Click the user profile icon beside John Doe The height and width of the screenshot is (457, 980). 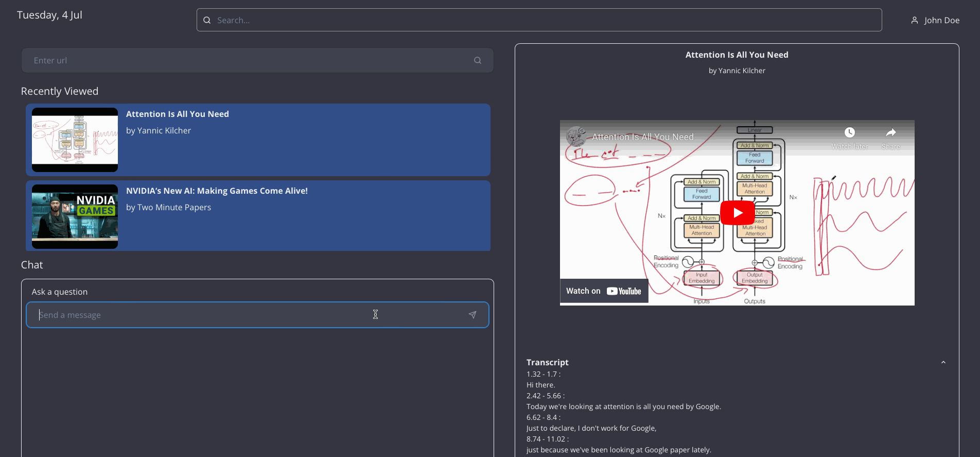click(915, 20)
